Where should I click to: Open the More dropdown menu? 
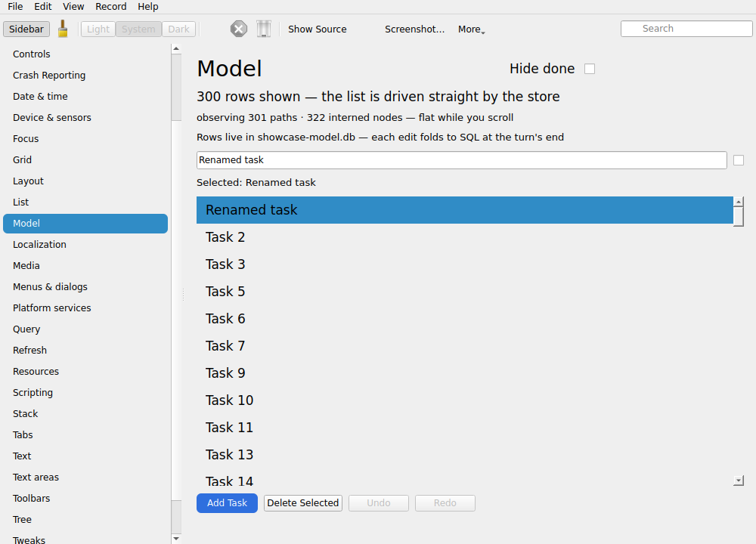(x=471, y=29)
